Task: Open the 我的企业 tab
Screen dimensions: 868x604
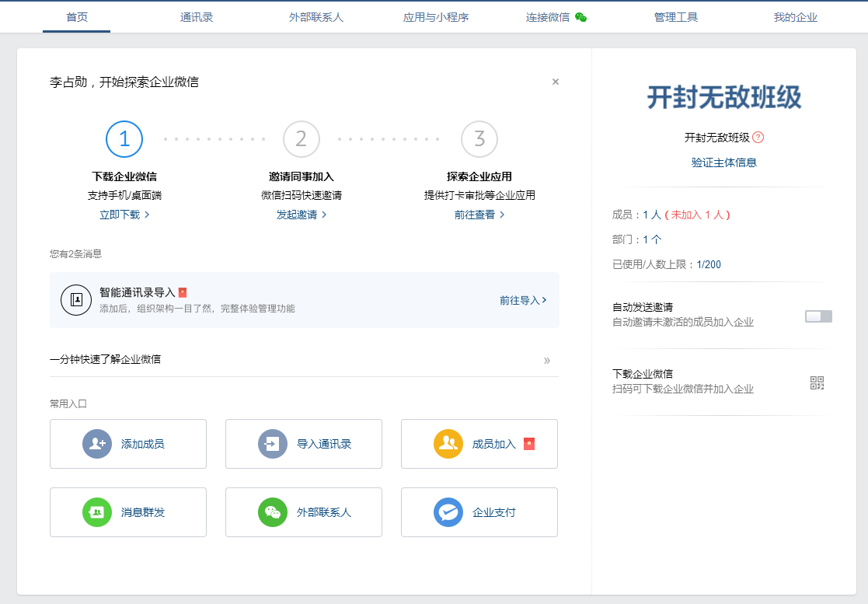Action: (796, 17)
